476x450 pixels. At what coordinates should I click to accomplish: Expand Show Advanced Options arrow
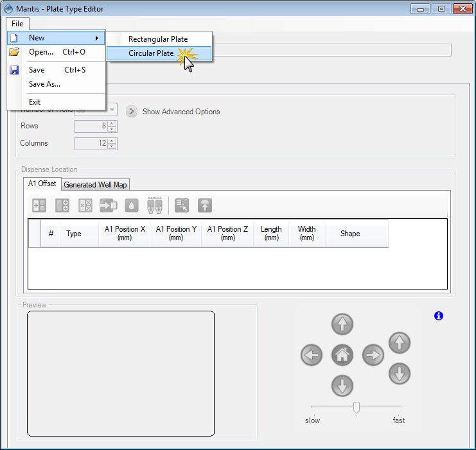pyautogui.click(x=132, y=111)
